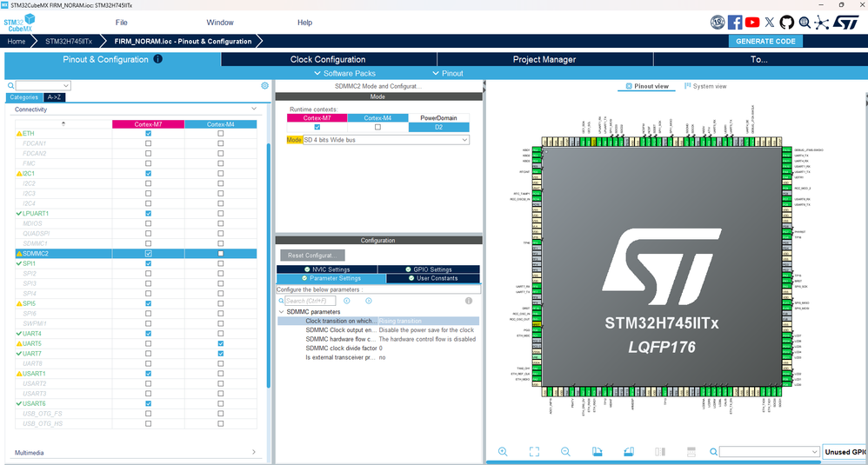The width and height of the screenshot is (868, 465).
Task: Click the next parameter search result icon
Action: [x=368, y=301]
